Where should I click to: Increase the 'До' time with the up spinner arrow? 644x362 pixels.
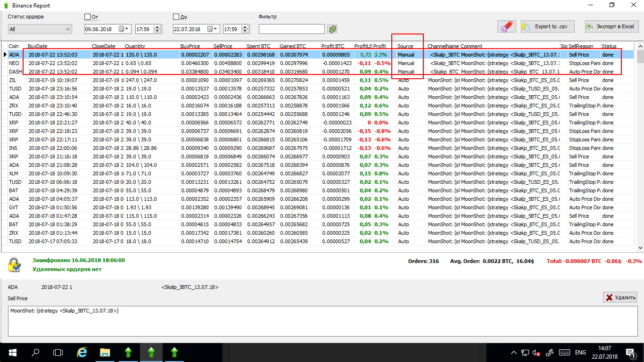coord(245,27)
